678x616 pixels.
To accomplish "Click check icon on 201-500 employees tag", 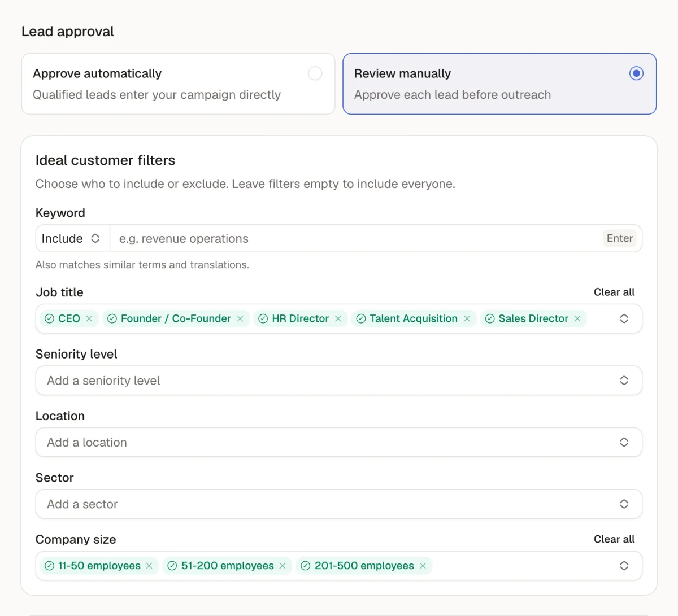I will 306,566.
